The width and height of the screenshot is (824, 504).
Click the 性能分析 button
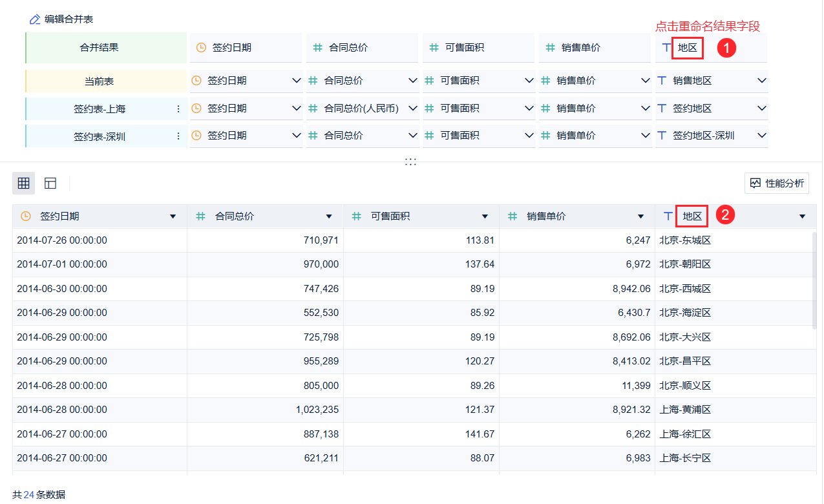(777, 184)
